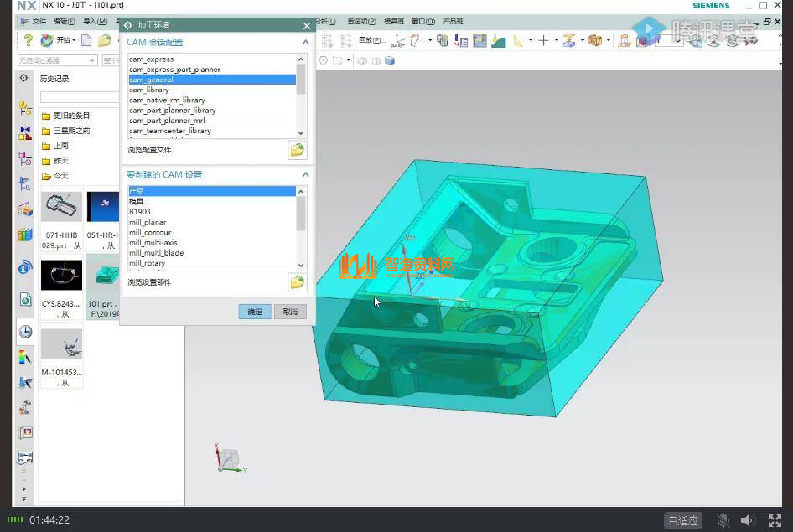Click browse setup part folder icon
The image size is (793, 532).
coord(297,282)
